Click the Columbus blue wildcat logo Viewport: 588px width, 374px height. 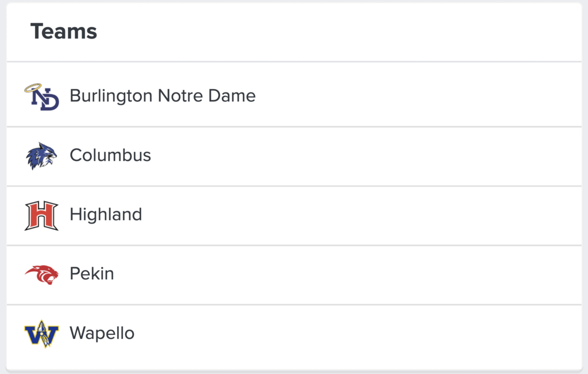point(41,156)
